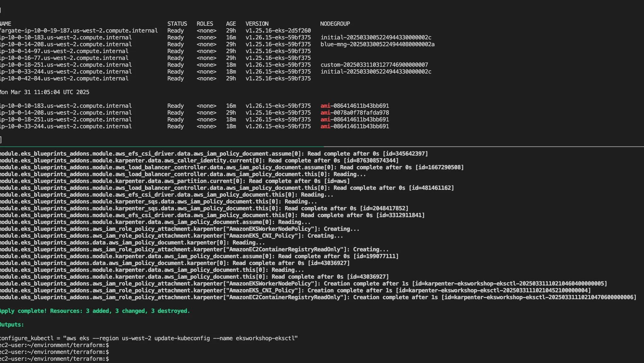
Task: Click the 'Outputs:' heading
Action: tap(12, 325)
